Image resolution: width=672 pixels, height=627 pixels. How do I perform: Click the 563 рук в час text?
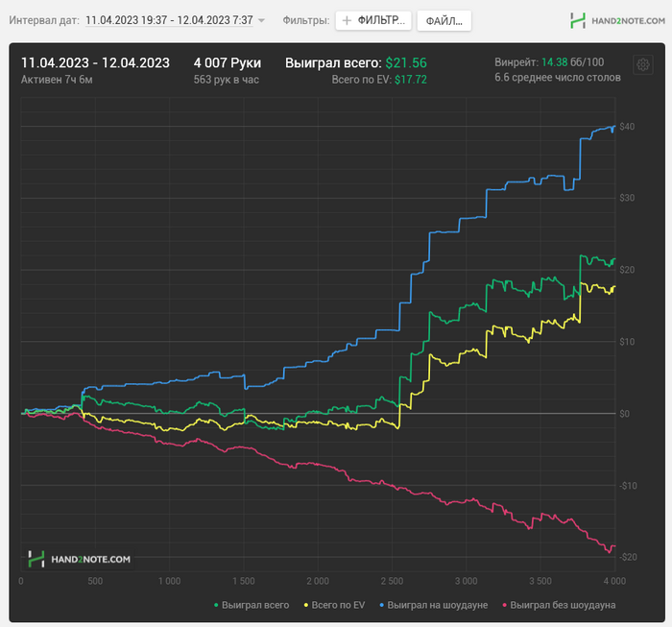click(x=226, y=80)
